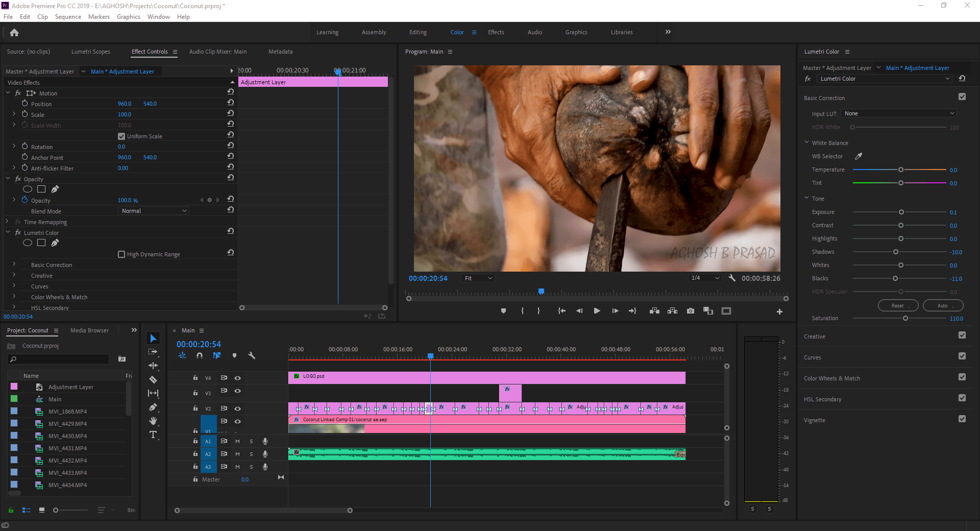Toggle the Snapping magnet icon
980x531 pixels.
coord(200,356)
